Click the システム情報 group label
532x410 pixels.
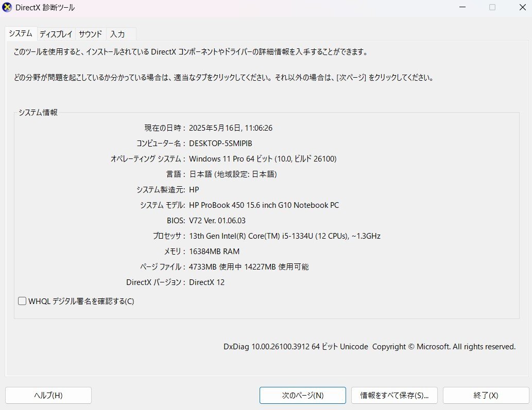[38, 113]
